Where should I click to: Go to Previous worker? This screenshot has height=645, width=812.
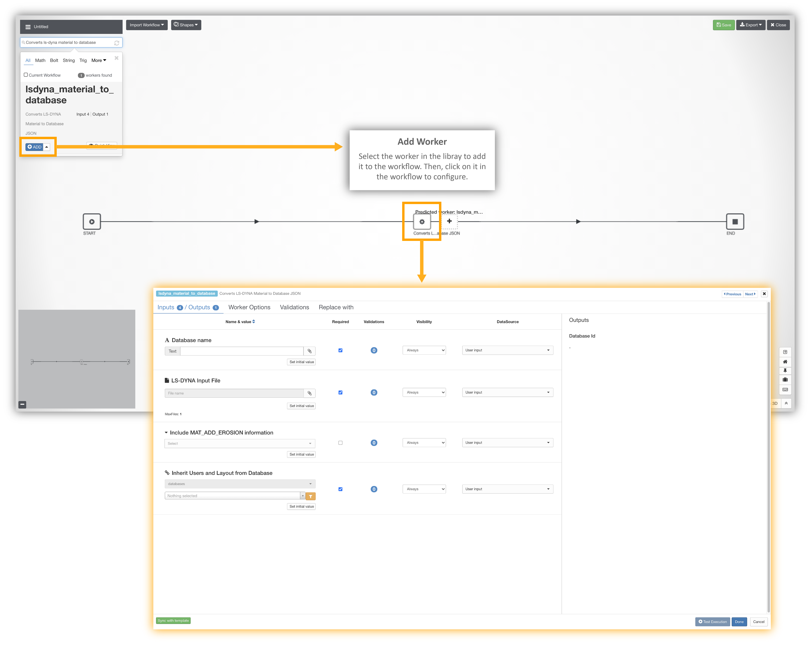[733, 294]
